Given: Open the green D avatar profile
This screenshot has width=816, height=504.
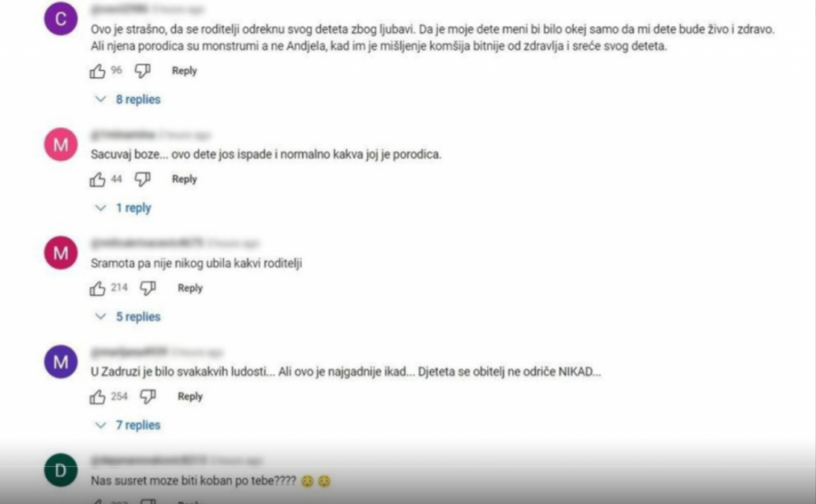Looking at the screenshot, I should (x=61, y=470).
